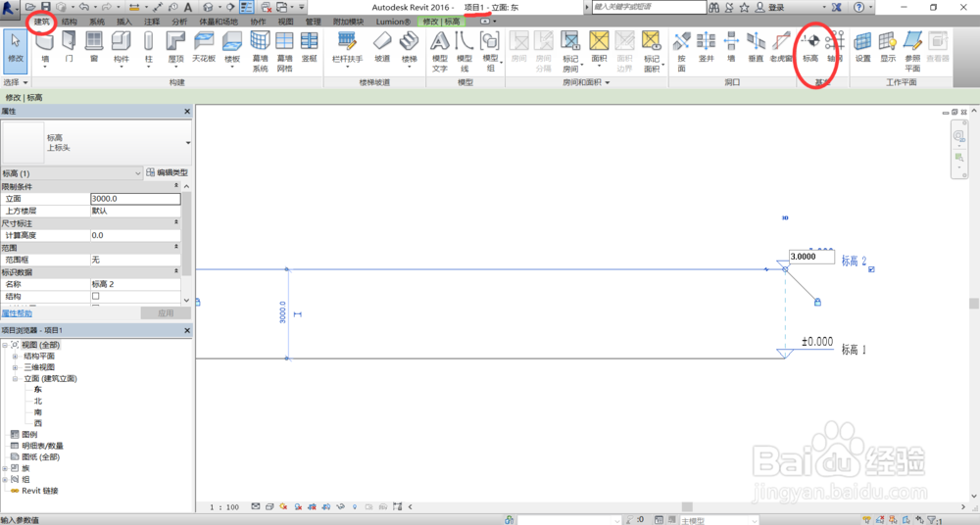The image size is (980, 525).
Task: Select the 窗 (Window) tool
Action: tap(94, 48)
